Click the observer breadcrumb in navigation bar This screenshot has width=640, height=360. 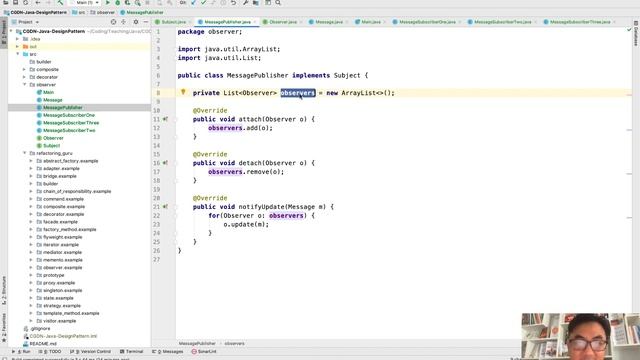[x=102, y=12]
